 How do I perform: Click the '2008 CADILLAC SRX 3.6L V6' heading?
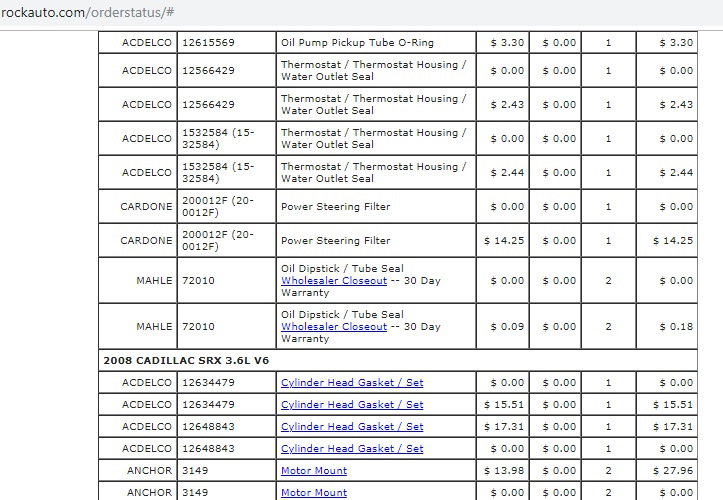coord(186,360)
